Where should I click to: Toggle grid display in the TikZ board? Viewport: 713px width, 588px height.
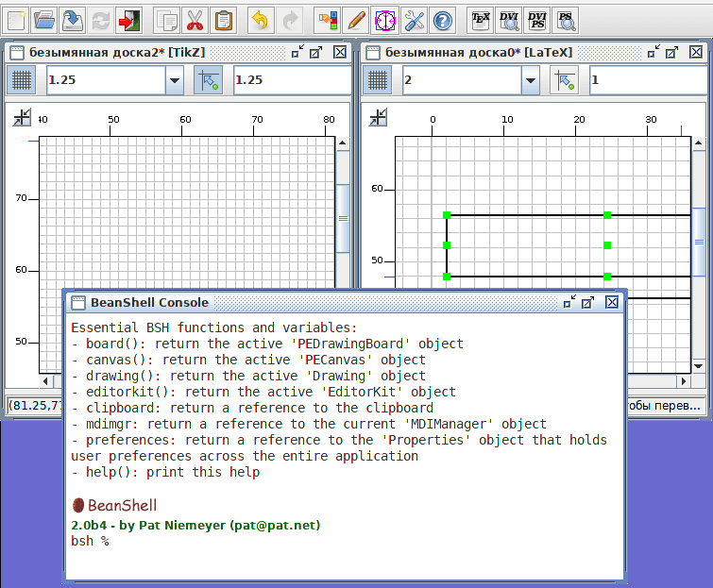[x=21, y=80]
